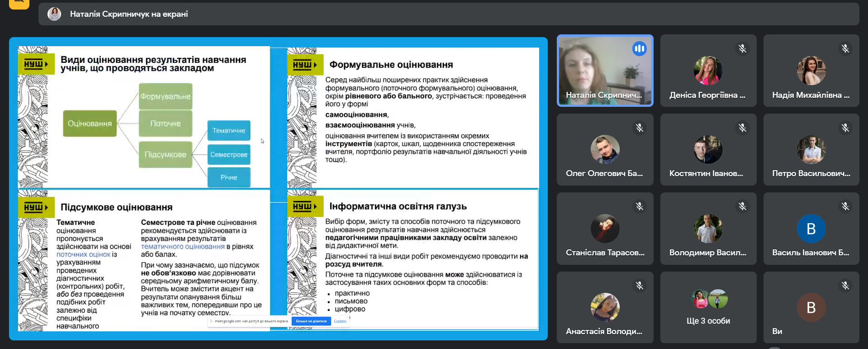The image size is (868, 349).
Task: Click the name label Станіслав Тарасов...
Action: (605, 253)
